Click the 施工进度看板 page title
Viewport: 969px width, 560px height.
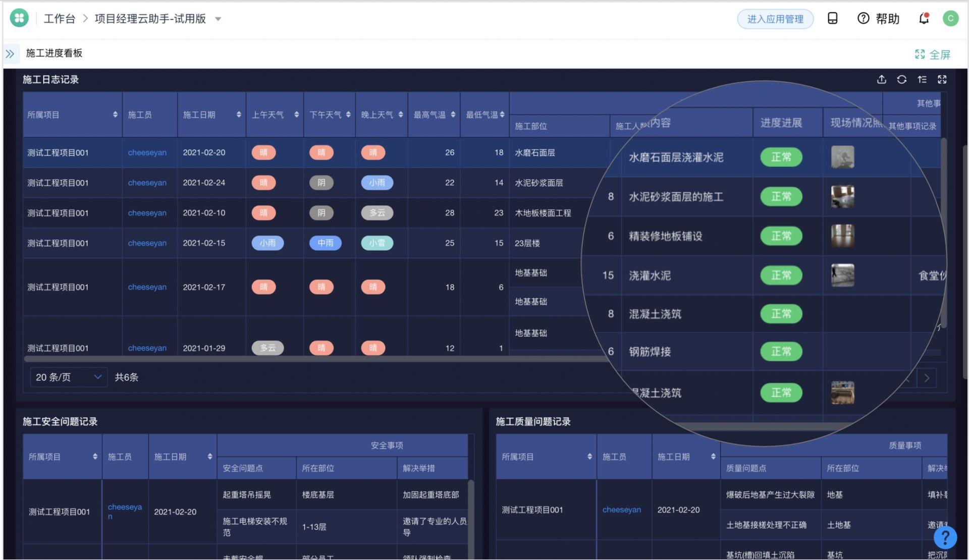tap(54, 53)
